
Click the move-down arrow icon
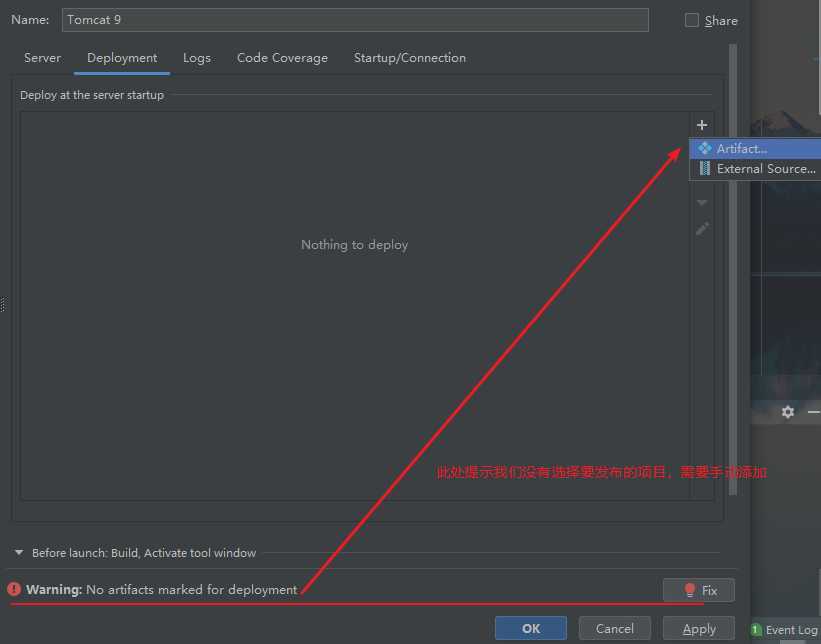coord(702,203)
